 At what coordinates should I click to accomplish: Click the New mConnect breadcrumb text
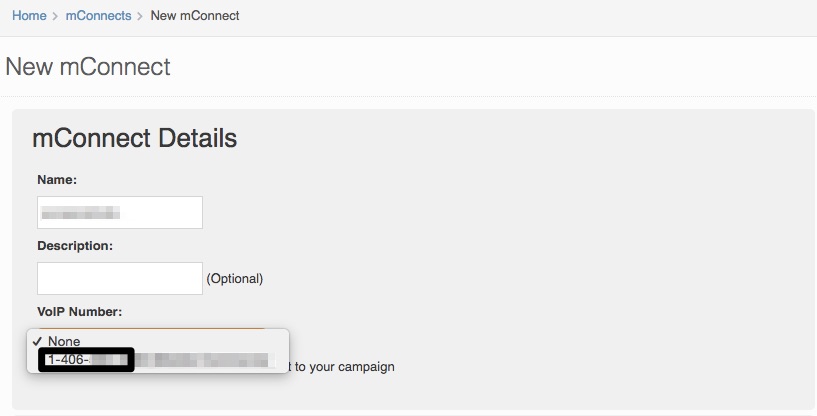195,16
